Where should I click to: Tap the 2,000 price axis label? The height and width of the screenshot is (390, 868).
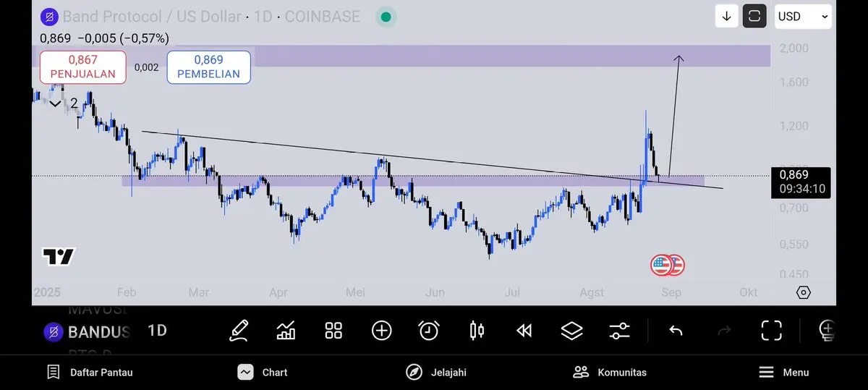tap(794, 48)
